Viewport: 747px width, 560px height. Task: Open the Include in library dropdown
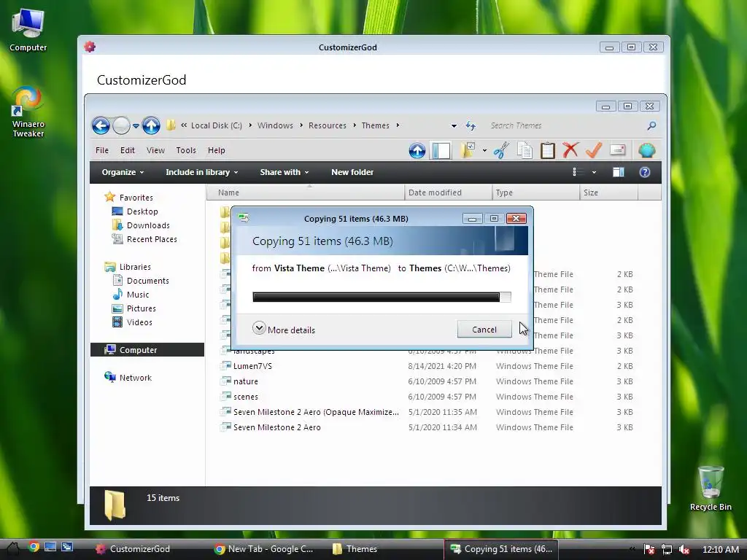pyautogui.click(x=202, y=172)
